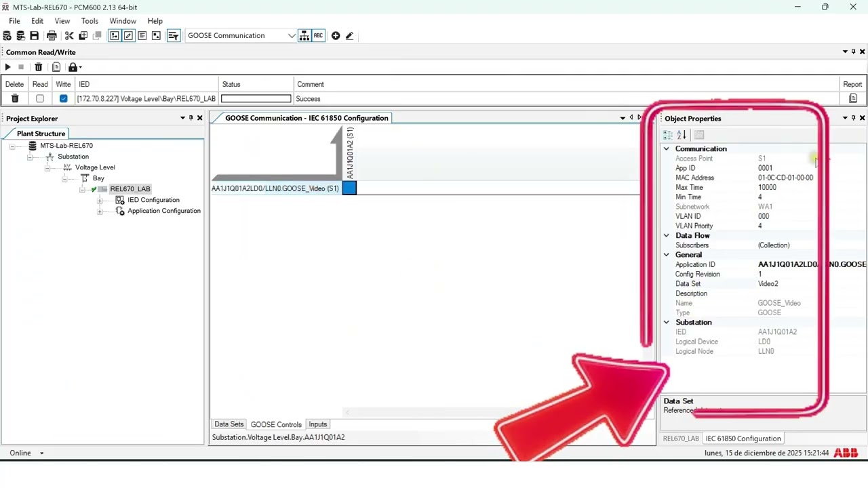Click the Cut scissors icon
The image size is (868, 488).
[x=69, y=36]
